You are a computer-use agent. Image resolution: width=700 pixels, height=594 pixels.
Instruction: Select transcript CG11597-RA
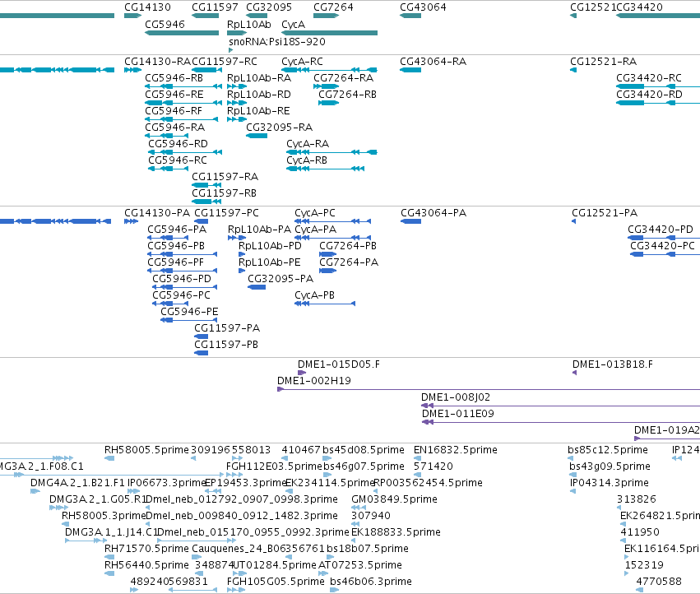[x=225, y=177]
